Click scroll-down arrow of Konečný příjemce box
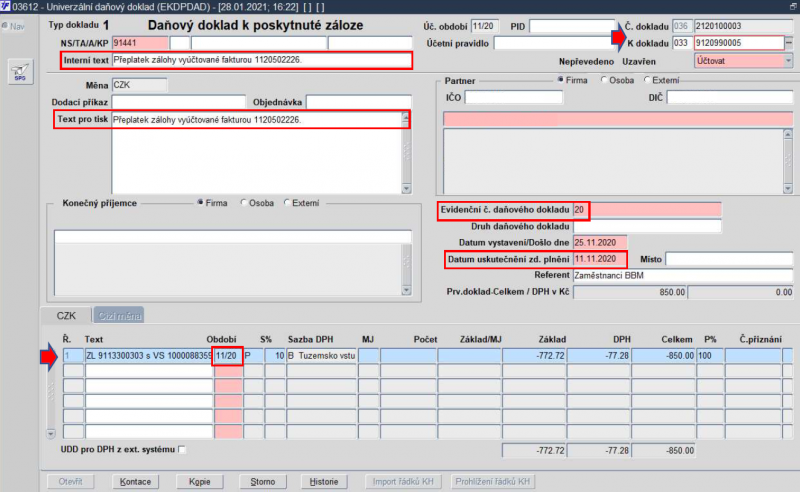 tap(406, 290)
